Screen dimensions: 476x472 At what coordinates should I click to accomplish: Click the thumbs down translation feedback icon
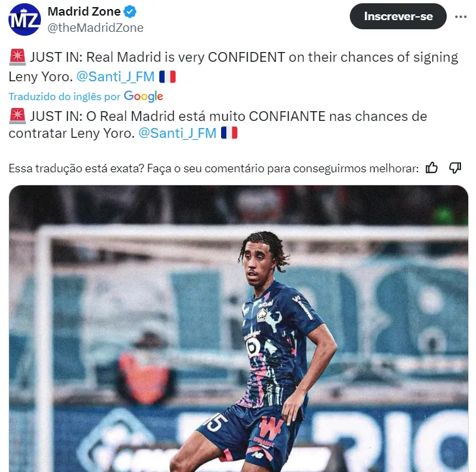click(455, 168)
